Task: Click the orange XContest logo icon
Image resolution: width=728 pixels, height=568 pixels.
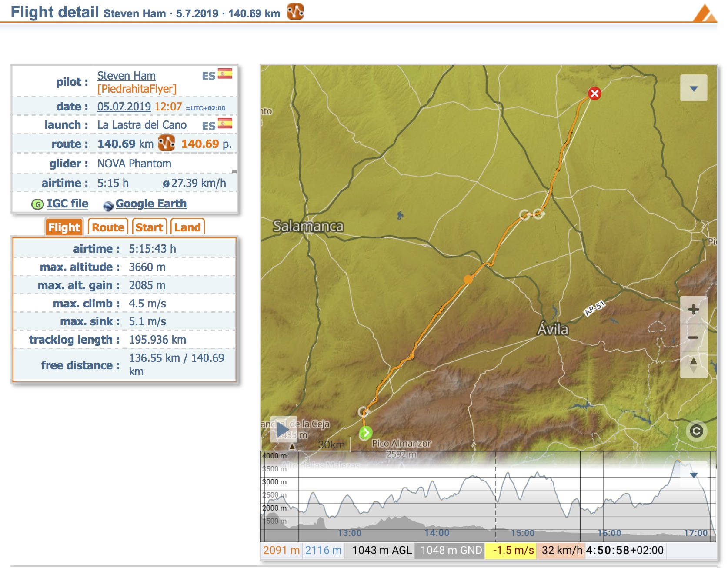Action: pos(705,13)
